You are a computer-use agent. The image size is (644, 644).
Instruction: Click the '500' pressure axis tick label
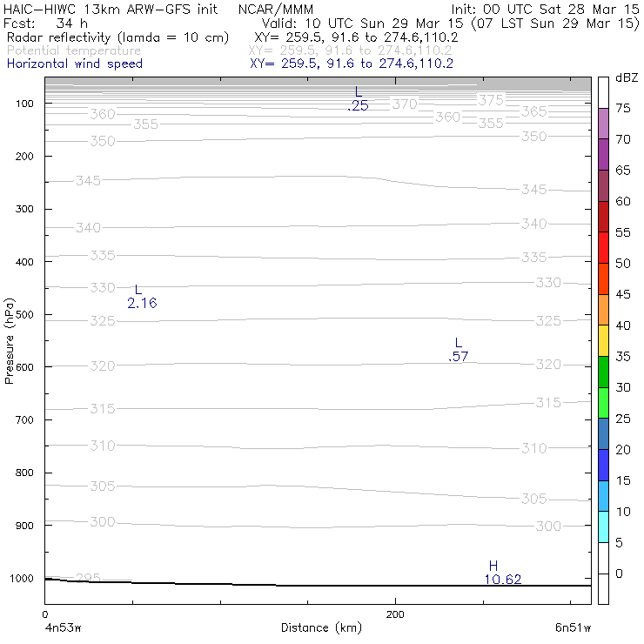24,315
